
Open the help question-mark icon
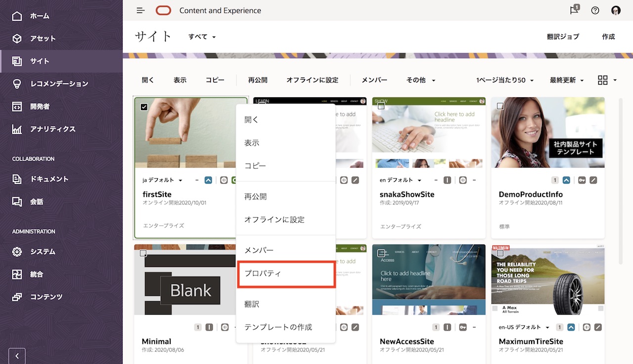click(595, 10)
